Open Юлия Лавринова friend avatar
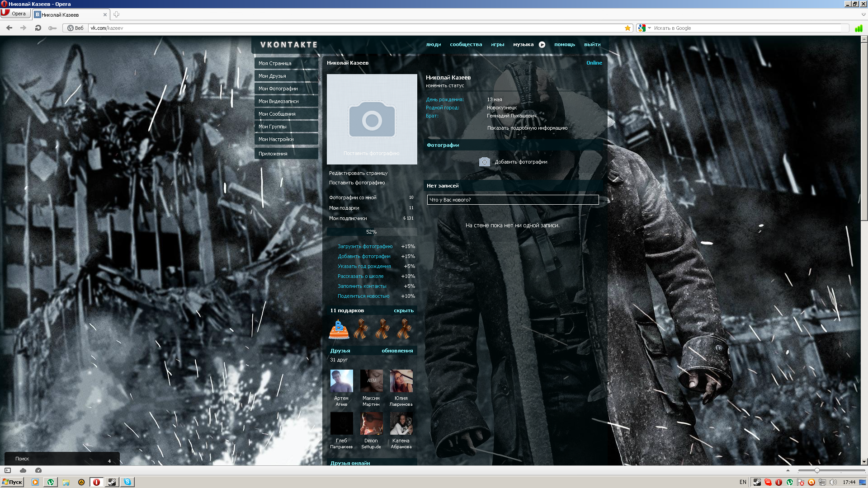The width and height of the screenshot is (868, 488). [x=401, y=381]
